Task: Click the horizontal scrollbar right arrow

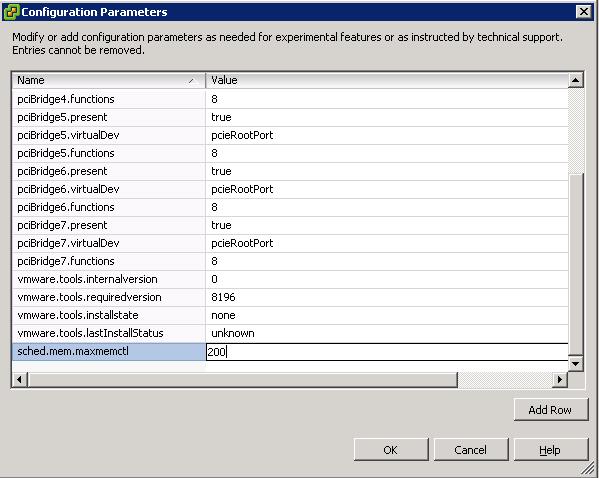Action: 560,380
